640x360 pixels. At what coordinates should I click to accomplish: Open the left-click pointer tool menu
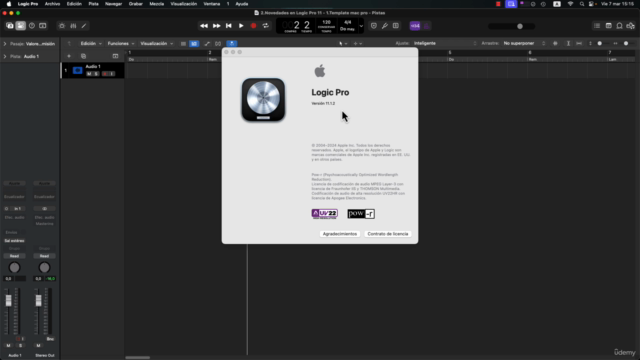(343, 43)
